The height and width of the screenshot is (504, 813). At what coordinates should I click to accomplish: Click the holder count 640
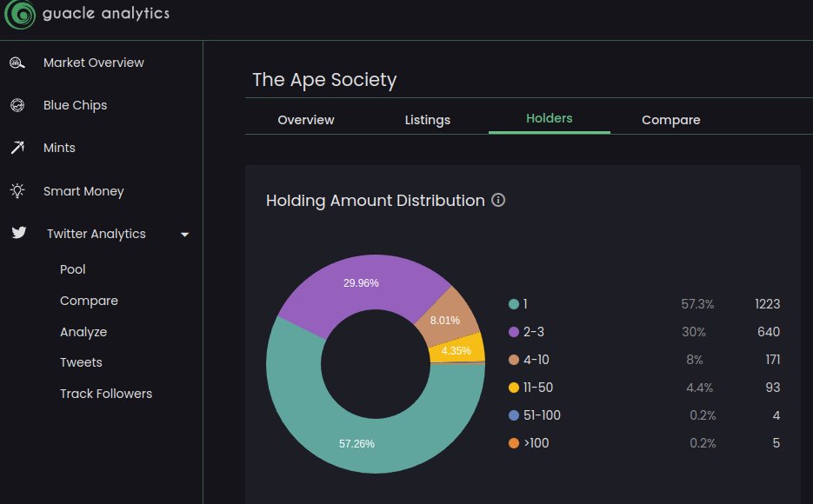coord(769,332)
